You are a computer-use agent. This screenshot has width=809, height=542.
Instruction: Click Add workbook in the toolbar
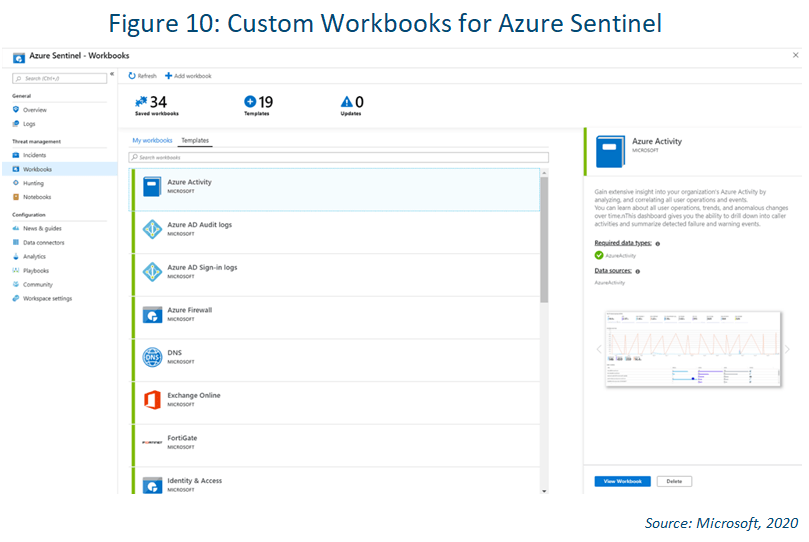point(188,76)
